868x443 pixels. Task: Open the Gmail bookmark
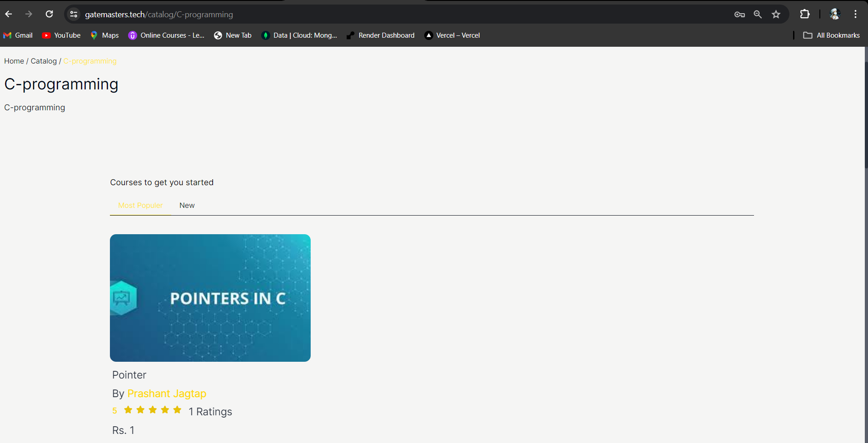pyautogui.click(x=18, y=35)
